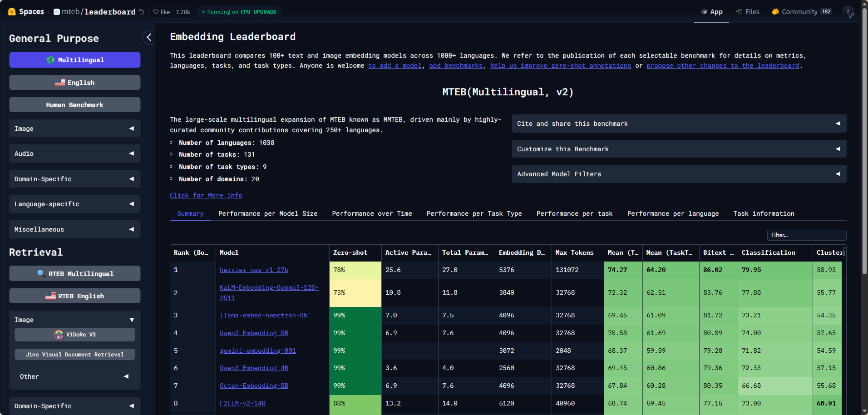
Task: Open the three-dot more options menu
Action: tap(848, 12)
